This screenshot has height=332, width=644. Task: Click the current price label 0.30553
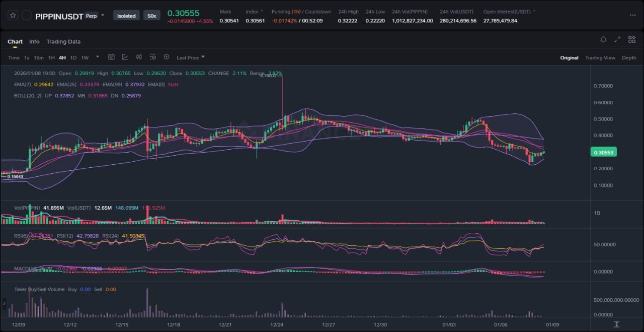605,152
